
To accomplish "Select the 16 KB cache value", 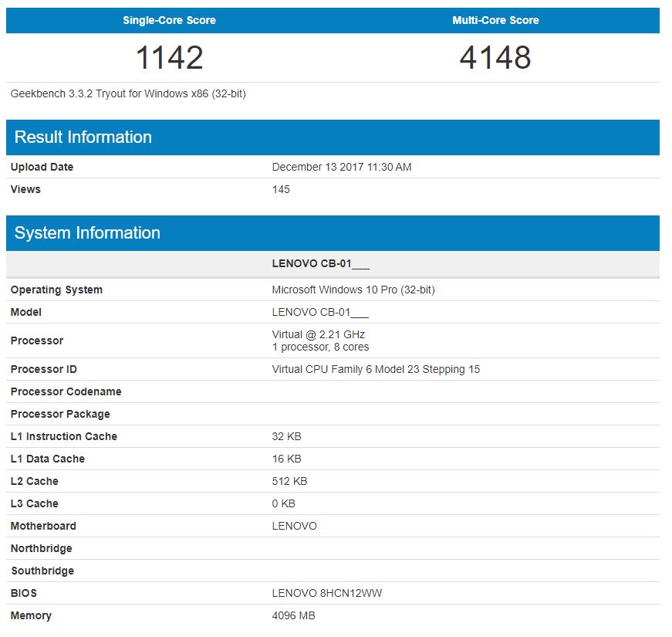I will point(286,459).
